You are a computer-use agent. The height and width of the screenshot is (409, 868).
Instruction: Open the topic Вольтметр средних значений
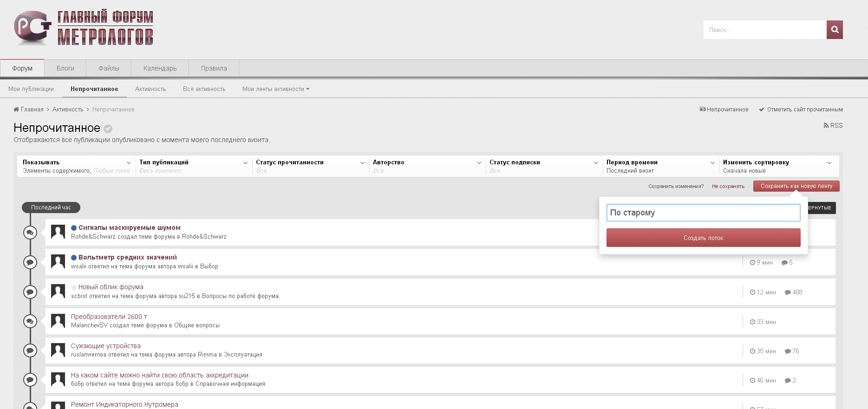tap(127, 257)
